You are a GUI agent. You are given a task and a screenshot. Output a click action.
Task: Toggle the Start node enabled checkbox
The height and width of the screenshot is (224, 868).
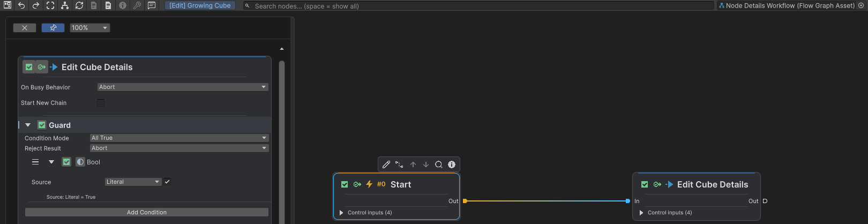345,184
